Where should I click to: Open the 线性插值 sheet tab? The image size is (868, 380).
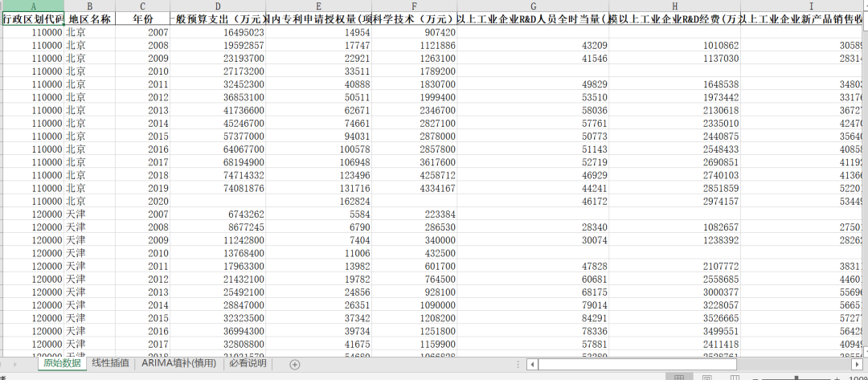(111, 363)
